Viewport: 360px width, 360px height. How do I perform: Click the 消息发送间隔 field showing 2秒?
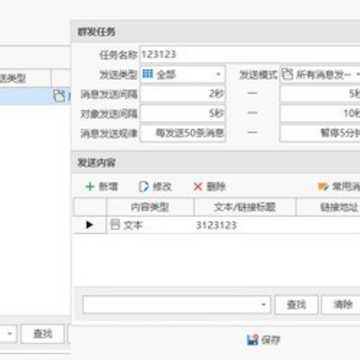(x=183, y=94)
